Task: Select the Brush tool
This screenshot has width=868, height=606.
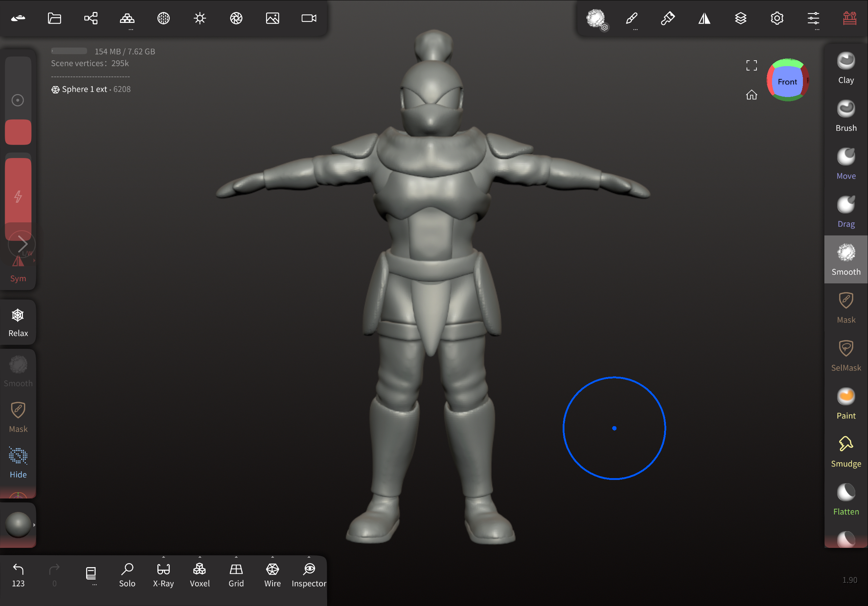Action: tap(846, 116)
